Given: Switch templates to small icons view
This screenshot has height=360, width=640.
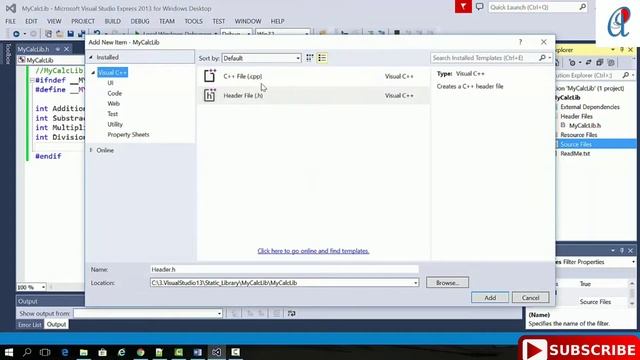Looking at the screenshot, I should (310, 58).
